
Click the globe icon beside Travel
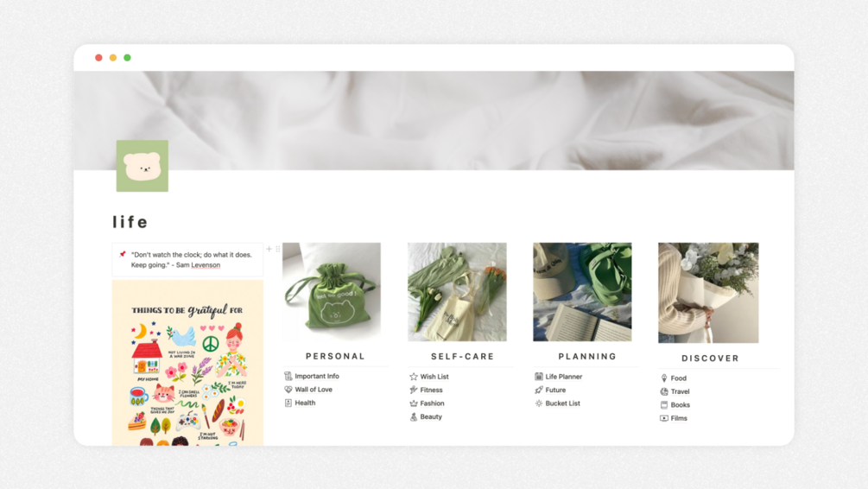coord(664,391)
